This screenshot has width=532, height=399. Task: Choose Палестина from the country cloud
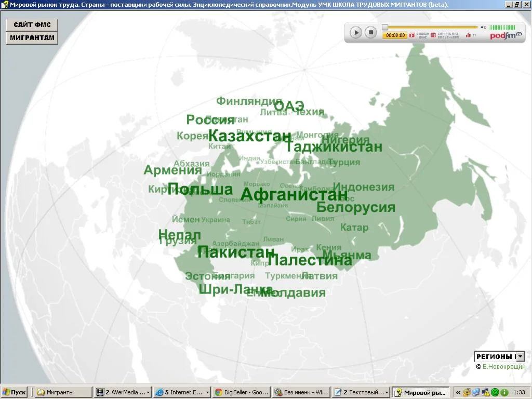310,260
